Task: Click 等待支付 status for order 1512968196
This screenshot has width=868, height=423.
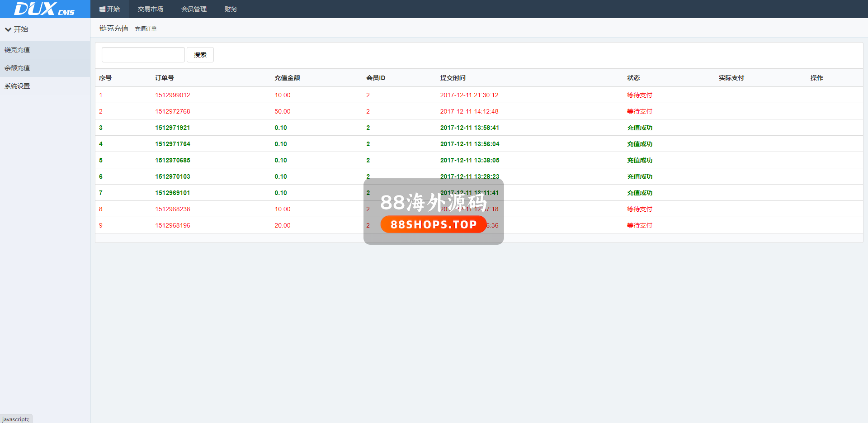Action: click(x=639, y=225)
